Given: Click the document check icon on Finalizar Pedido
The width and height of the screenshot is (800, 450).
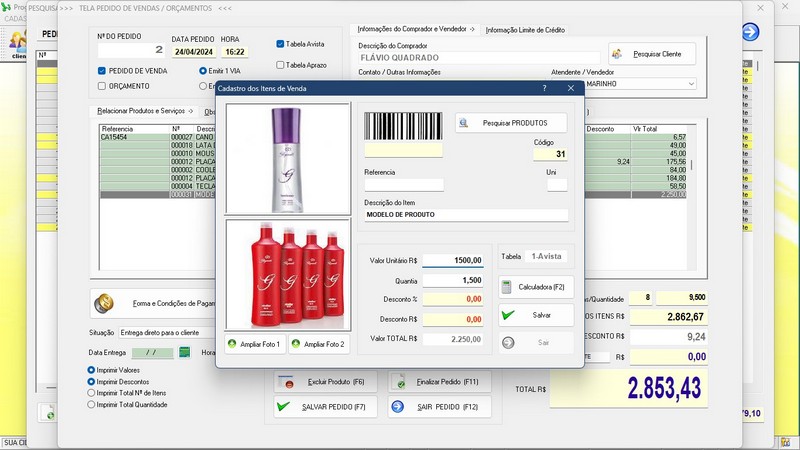Looking at the screenshot, I should pyautogui.click(x=398, y=382).
